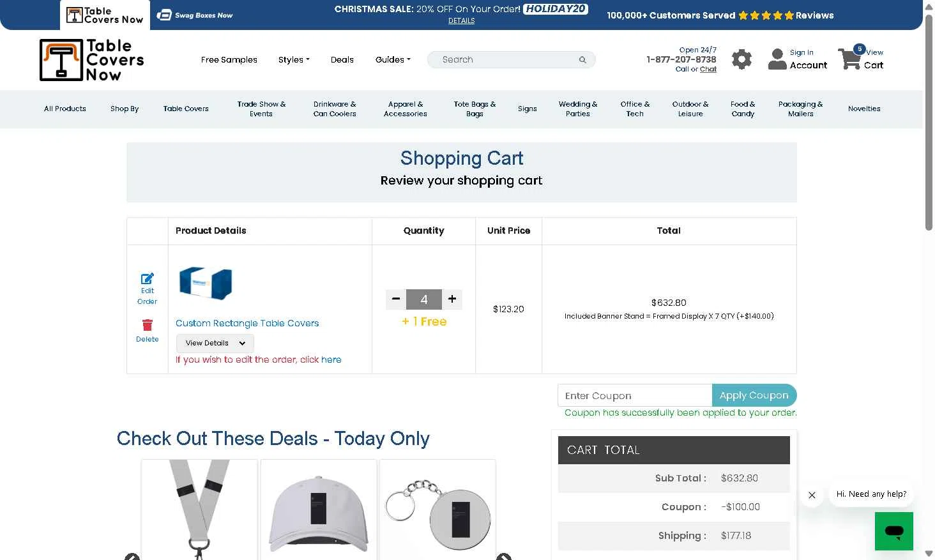Click the HOLIDAY20 coupon code badge
Viewport: 935px width, 560px height.
click(x=556, y=9)
